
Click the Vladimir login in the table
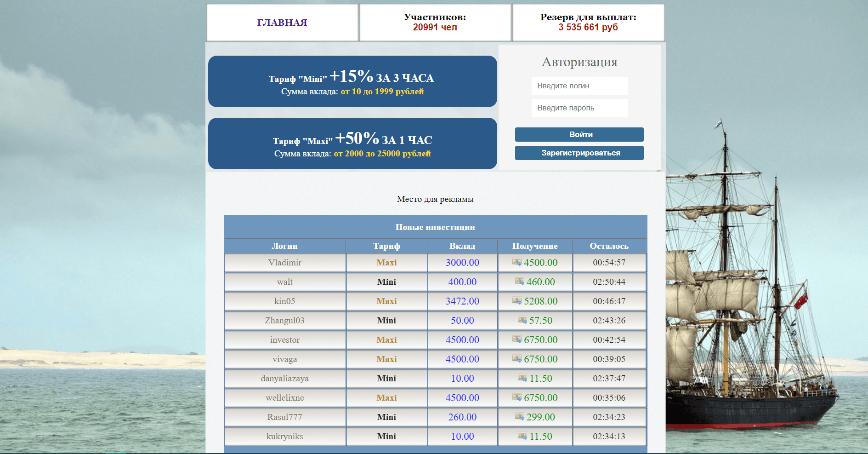coord(285,263)
